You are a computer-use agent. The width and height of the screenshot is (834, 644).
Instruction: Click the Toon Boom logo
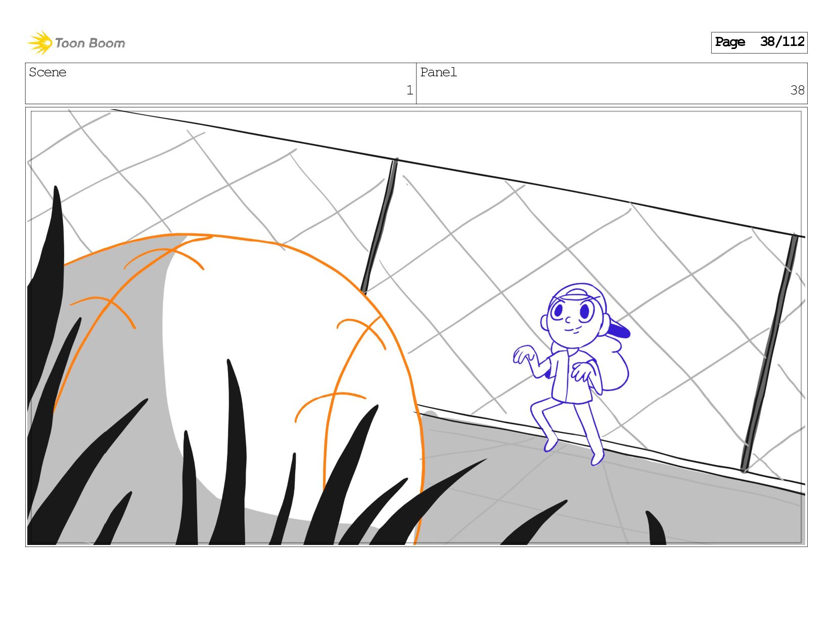pos(76,43)
